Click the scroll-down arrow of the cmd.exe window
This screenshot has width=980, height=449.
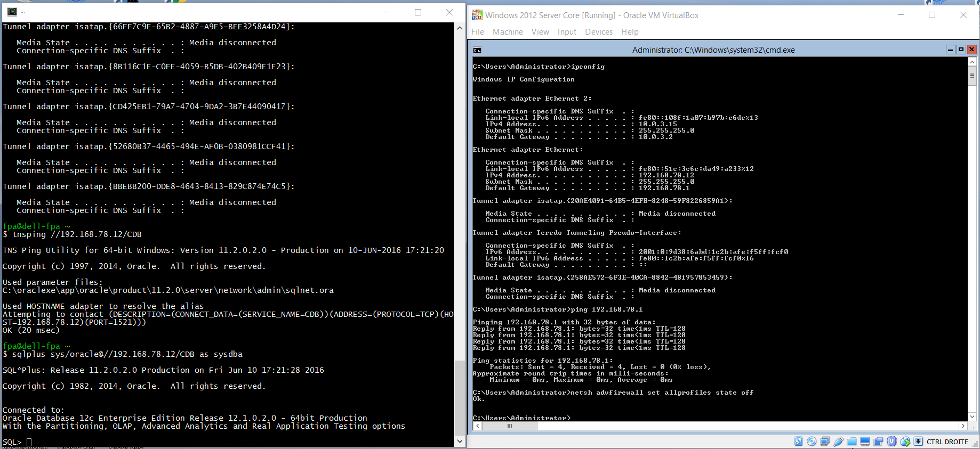(x=972, y=417)
